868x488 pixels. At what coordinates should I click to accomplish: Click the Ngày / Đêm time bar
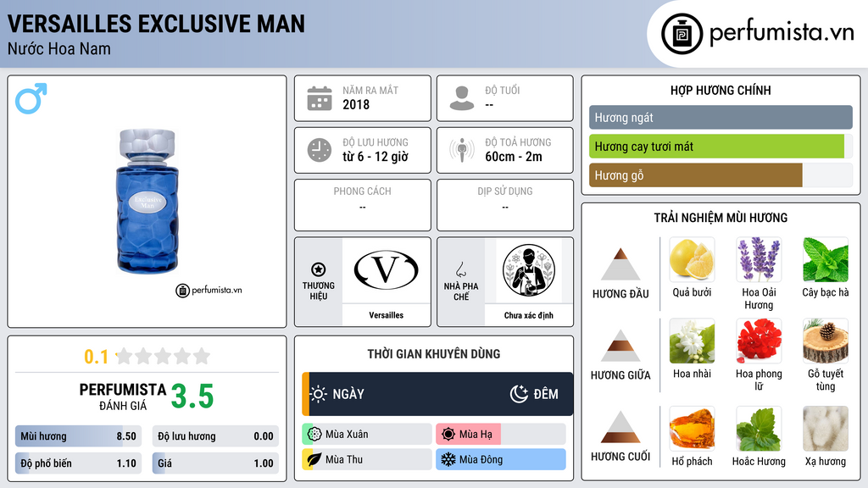(437, 394)
